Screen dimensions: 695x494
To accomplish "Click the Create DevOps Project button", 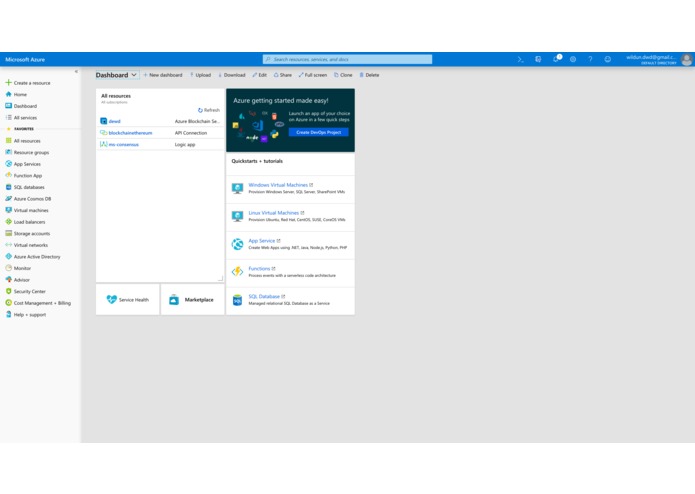I will pyautogui.click(x=318, y=132).
